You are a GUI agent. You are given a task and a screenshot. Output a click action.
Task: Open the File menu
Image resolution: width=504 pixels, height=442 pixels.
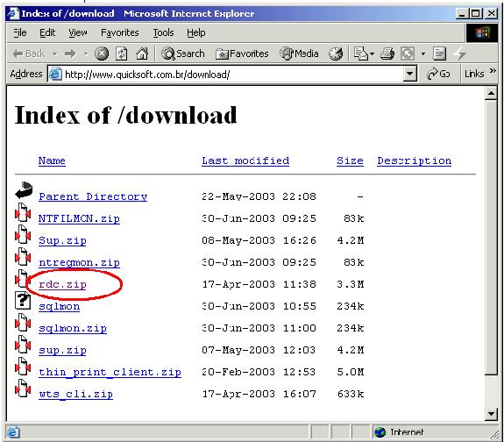[20, 32]
